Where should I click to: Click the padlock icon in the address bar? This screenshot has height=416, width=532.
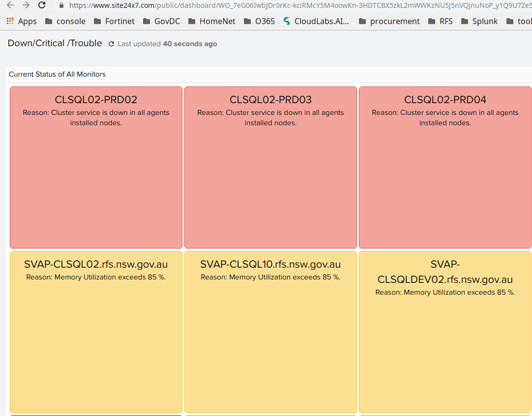(61, 5)
